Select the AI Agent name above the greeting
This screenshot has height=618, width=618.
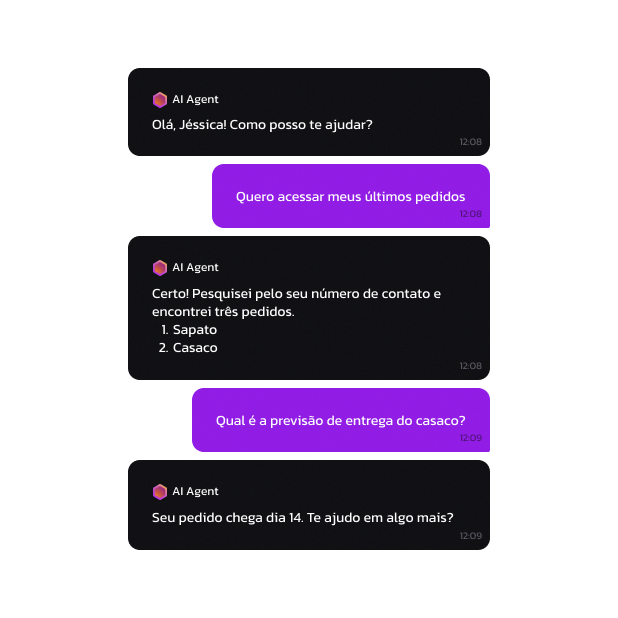[x=195, y=100]
